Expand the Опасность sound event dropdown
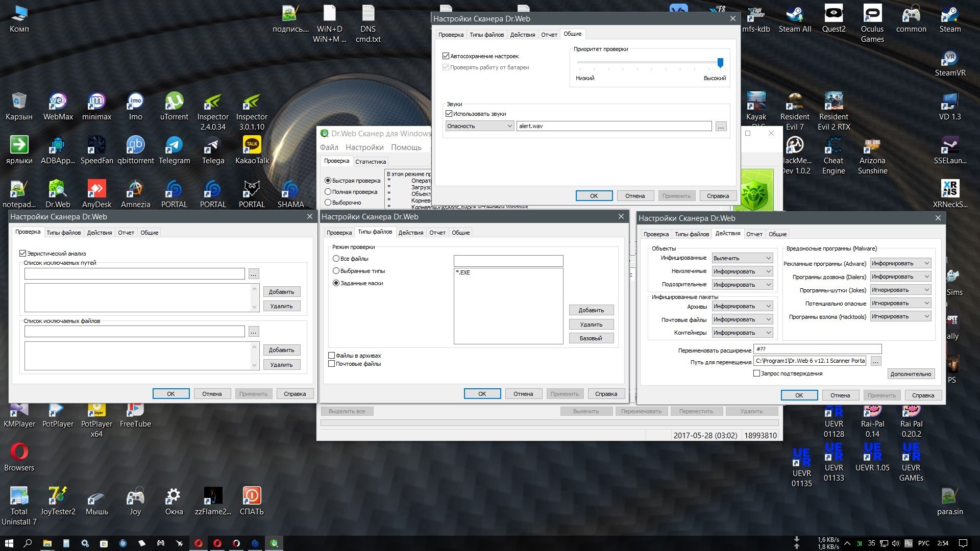Screen dimensions: 980x551 coord(479,126)
